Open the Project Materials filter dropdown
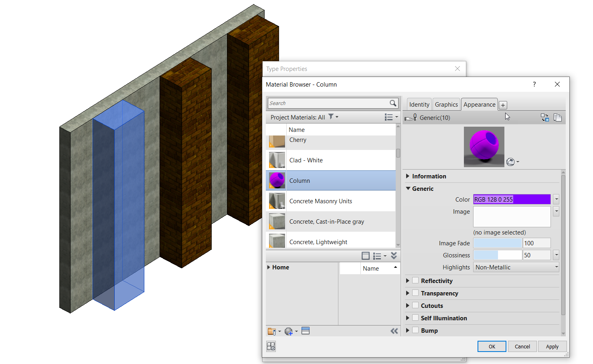The height and width of the screenshot is (364, 593). (333, 117)
